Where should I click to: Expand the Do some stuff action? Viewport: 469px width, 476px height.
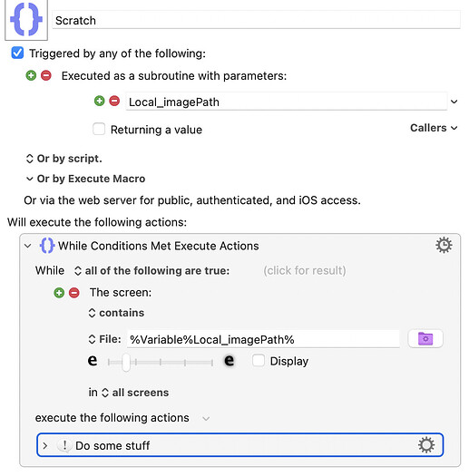45,446
